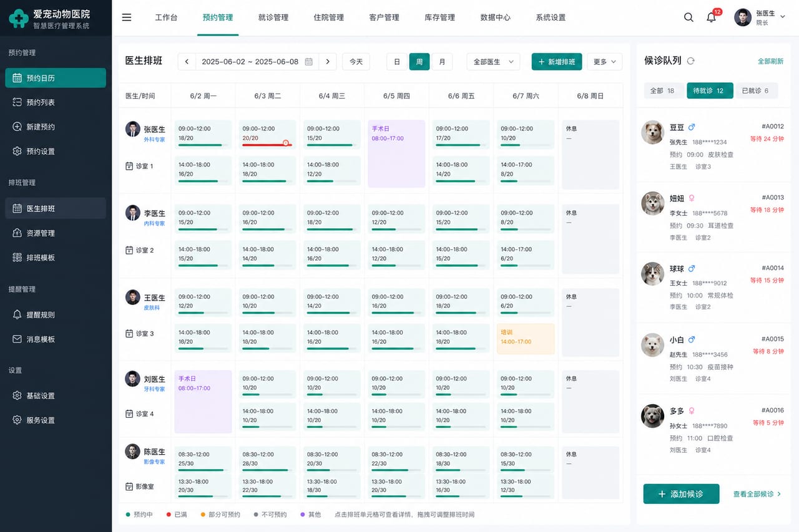Click the 提醒规则 bell icon
799x532 pixels.
pos(17,315)
